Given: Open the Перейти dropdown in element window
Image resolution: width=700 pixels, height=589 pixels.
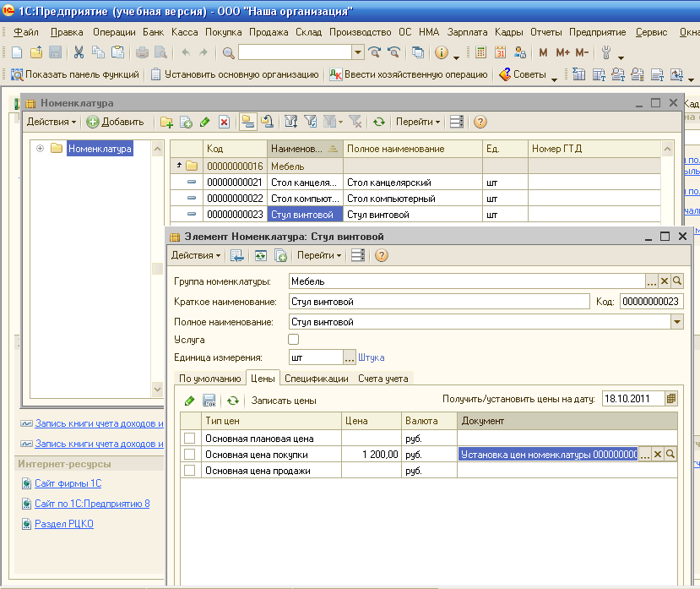Looking at the screenshot, I should coord(318,255).
